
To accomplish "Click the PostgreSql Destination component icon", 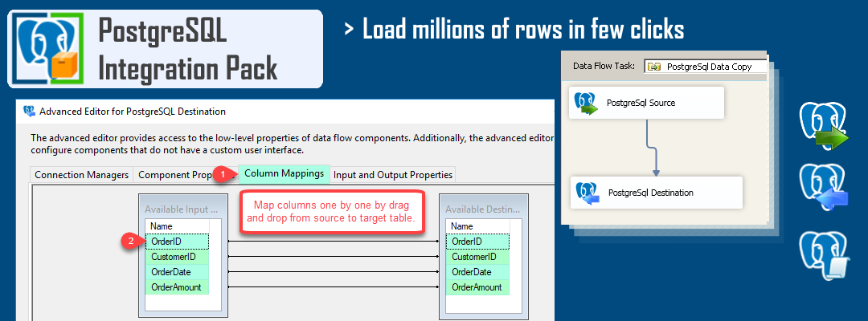I will pyautogui.click(x=589, y=193).
